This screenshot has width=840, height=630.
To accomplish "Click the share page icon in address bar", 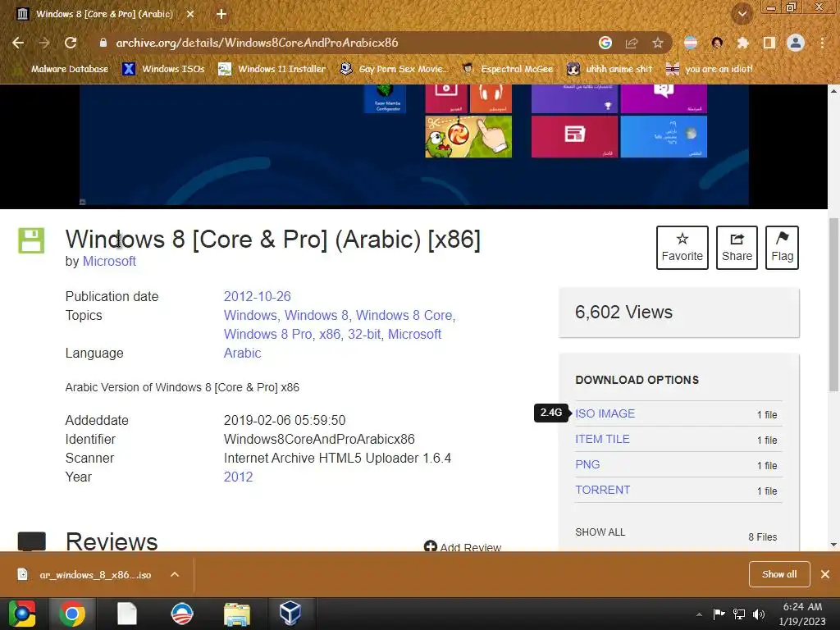I will coord(632,43).
